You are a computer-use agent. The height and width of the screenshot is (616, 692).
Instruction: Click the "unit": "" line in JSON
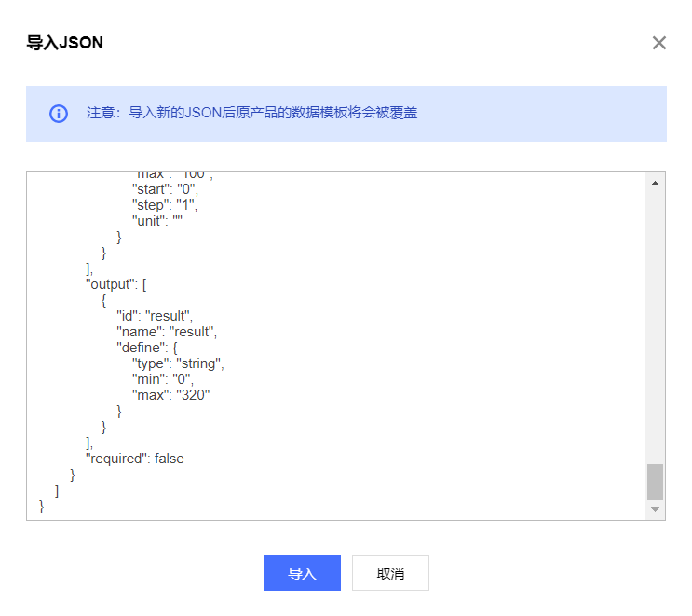click(156, 221)
